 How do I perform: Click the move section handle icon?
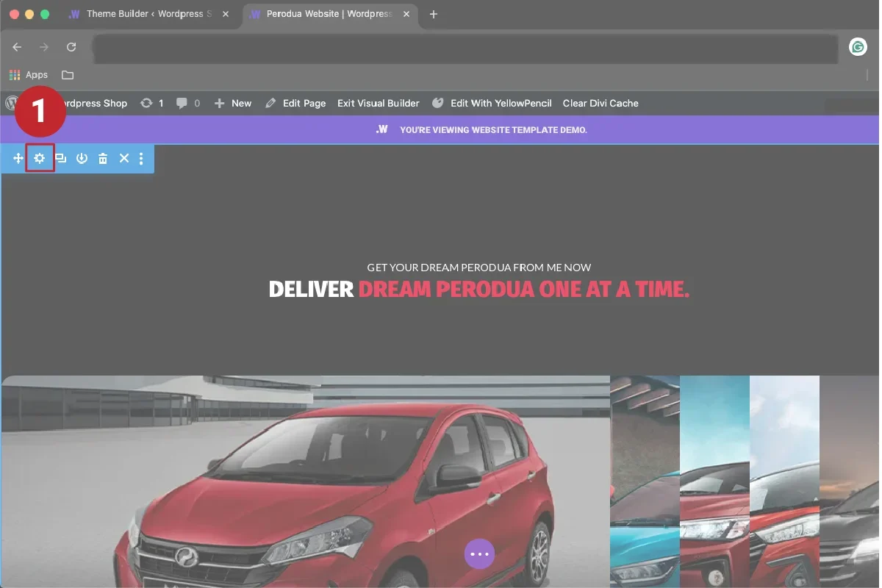18,159
